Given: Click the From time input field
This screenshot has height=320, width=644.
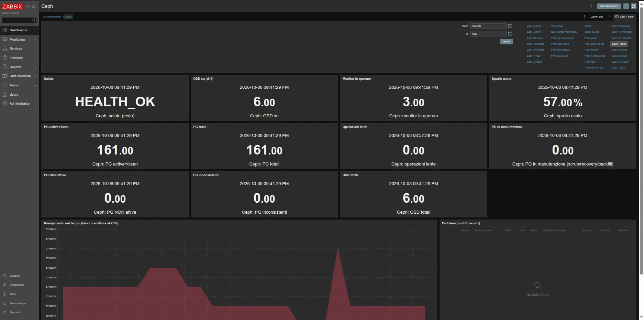Looking at the screenshot, I should 488,26.
